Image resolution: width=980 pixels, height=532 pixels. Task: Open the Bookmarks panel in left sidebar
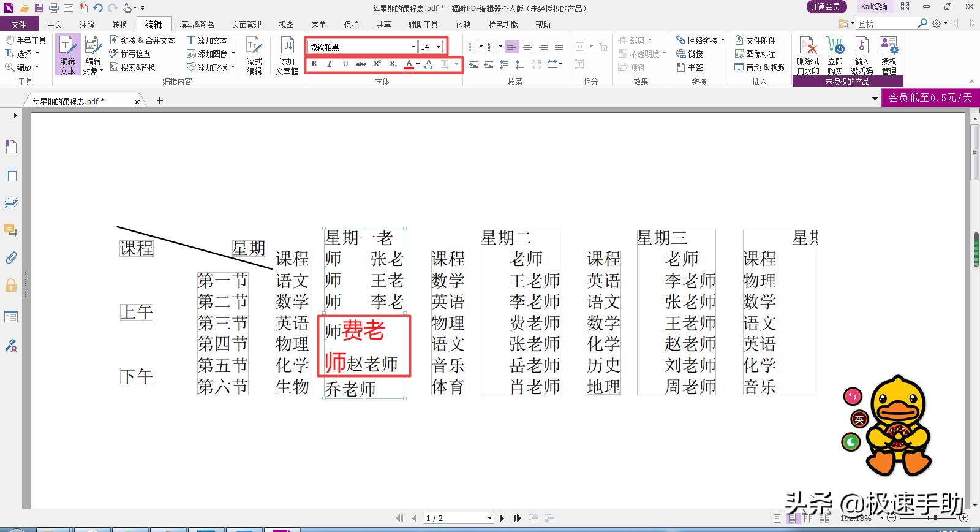tap(11, 147)
